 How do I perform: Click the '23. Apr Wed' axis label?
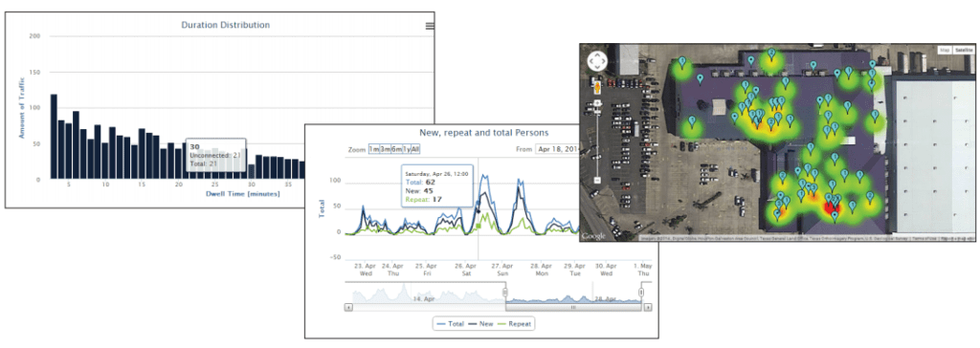[365, 270]
